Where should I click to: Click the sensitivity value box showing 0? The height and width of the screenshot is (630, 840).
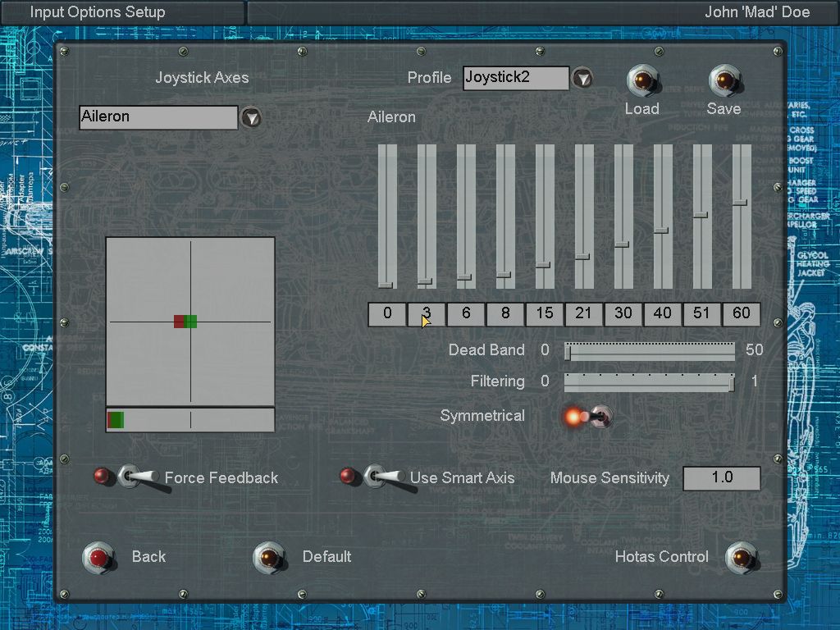[x=387, y=314]
